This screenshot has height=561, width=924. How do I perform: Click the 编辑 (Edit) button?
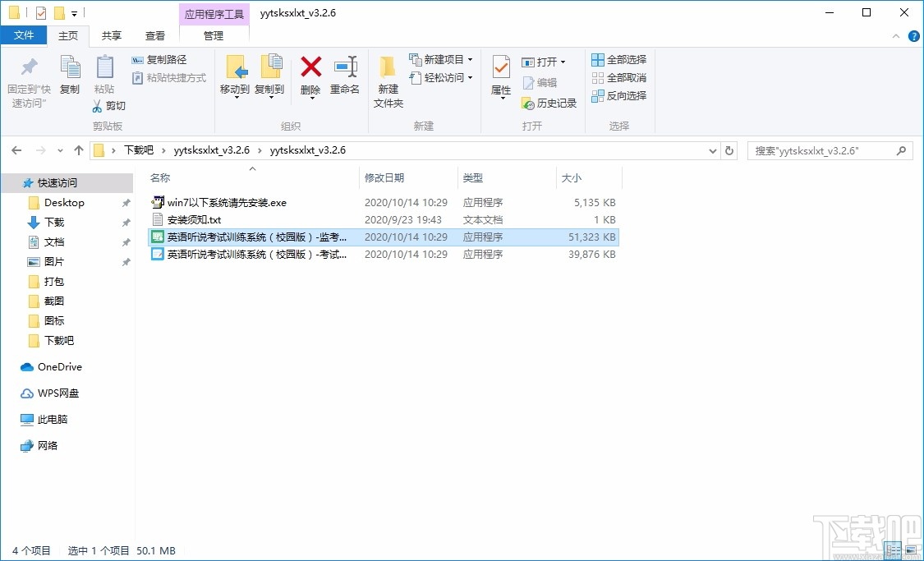coord(542,83)
